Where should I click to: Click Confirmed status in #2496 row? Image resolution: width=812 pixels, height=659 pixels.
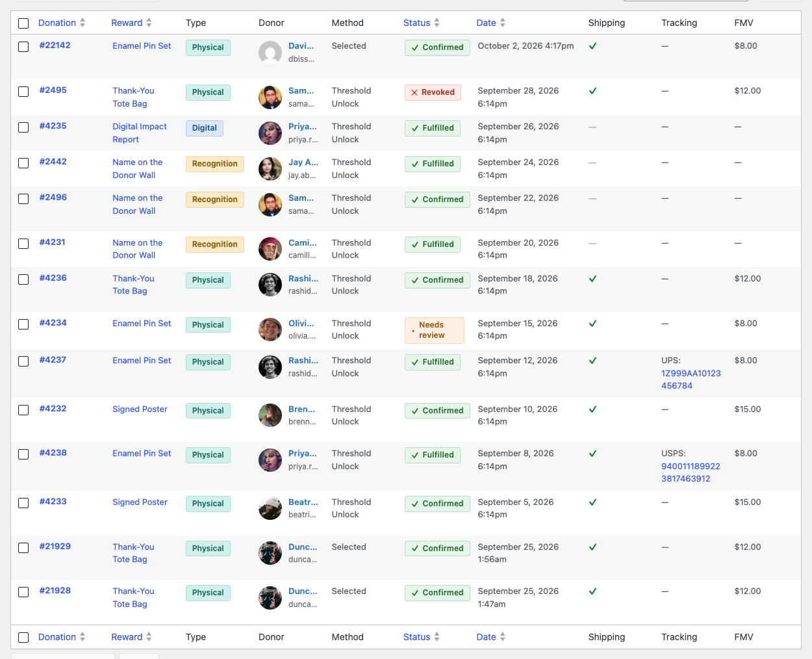[437, 200]
